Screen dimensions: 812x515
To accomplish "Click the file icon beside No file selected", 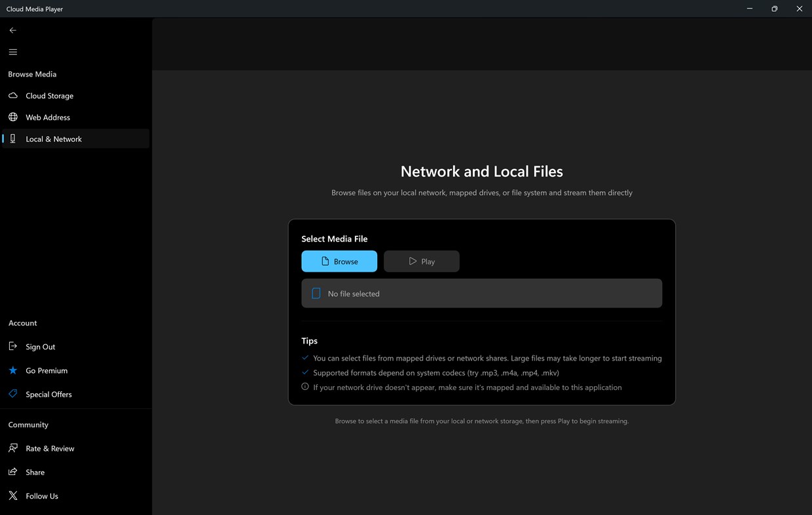I will click(316, 293).
